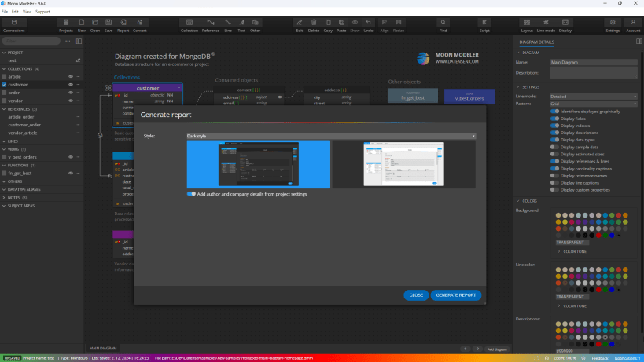Screen dimensions: 644x362
Task: Expand the SUBJECT AREAS section
Action: [x=20, y=206]
